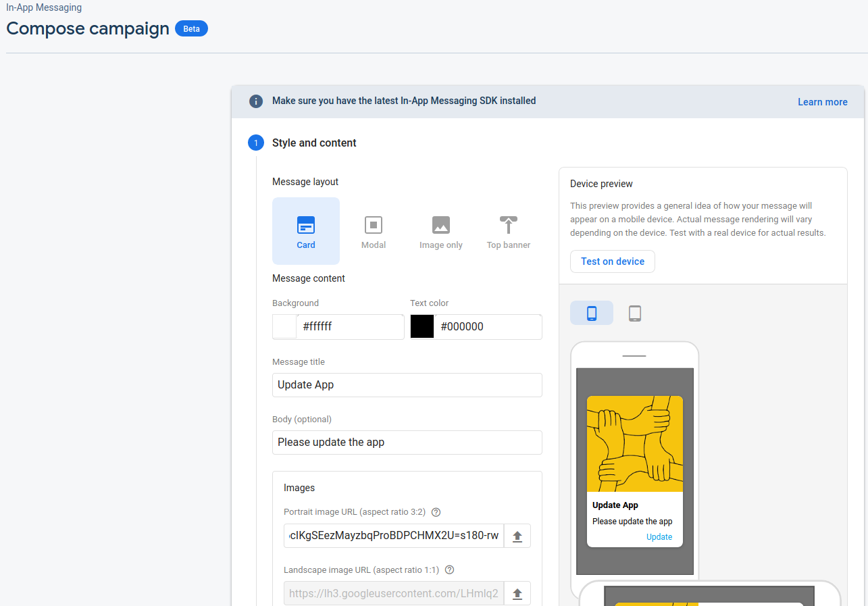Click the 'Compose campaign' page title

(x=88, y=29)
